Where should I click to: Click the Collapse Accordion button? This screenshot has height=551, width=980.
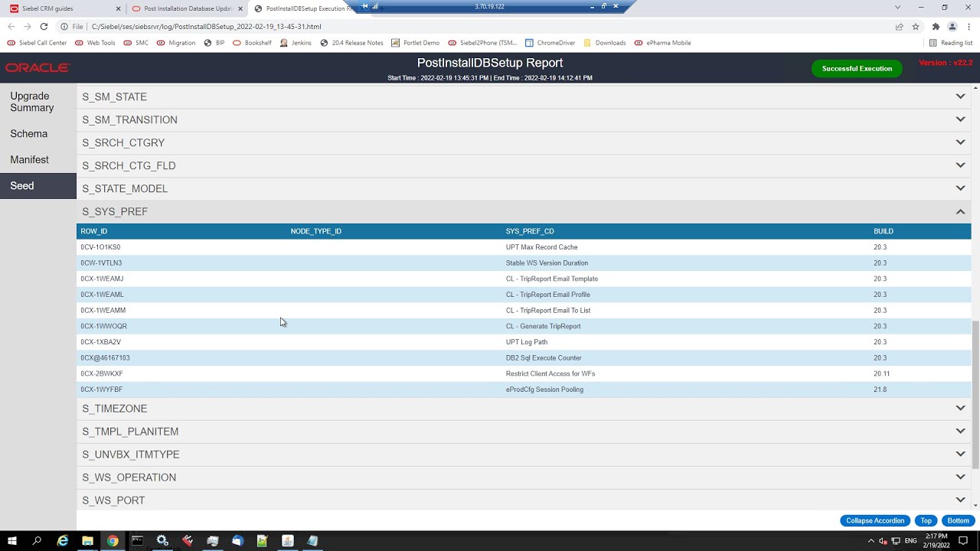[x=875, y=520]
